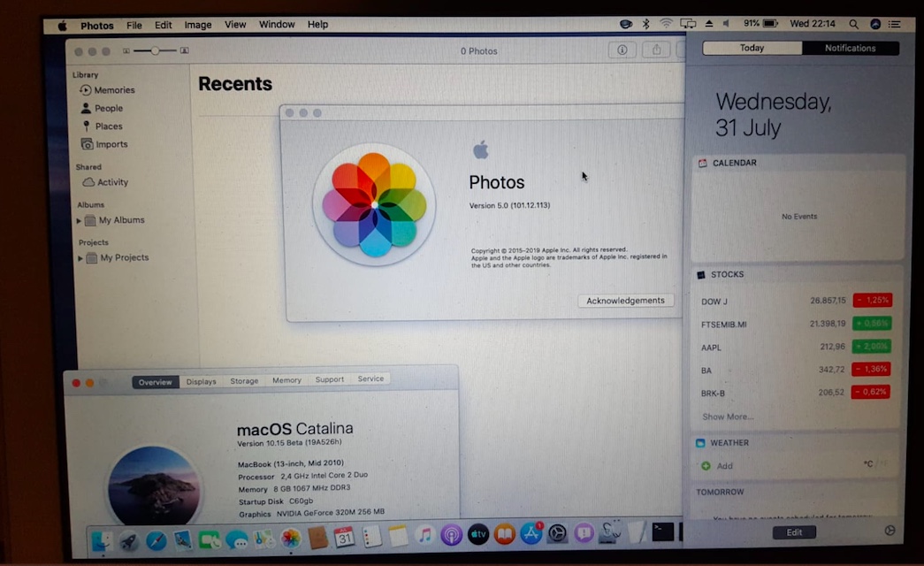Switch to Notifications in Notification Center
This screenshot has height=566, width=924.
coord(851,49)
